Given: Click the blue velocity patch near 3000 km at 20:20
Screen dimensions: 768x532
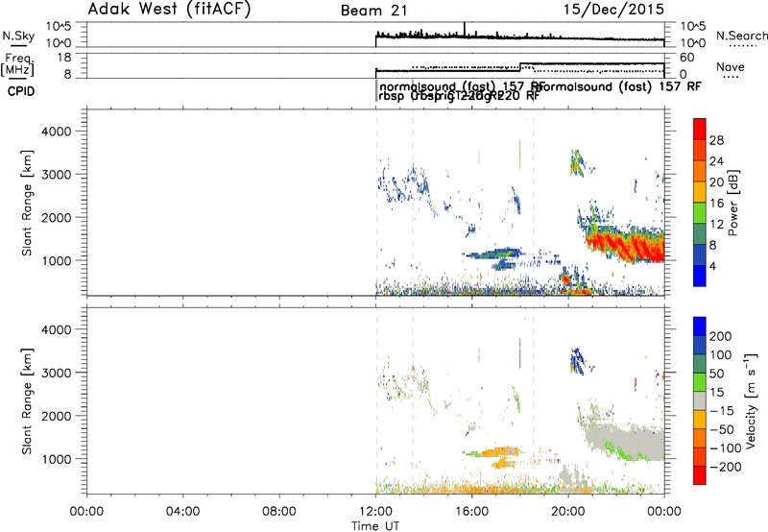Looking at the screenshot, I should [578, 361].
